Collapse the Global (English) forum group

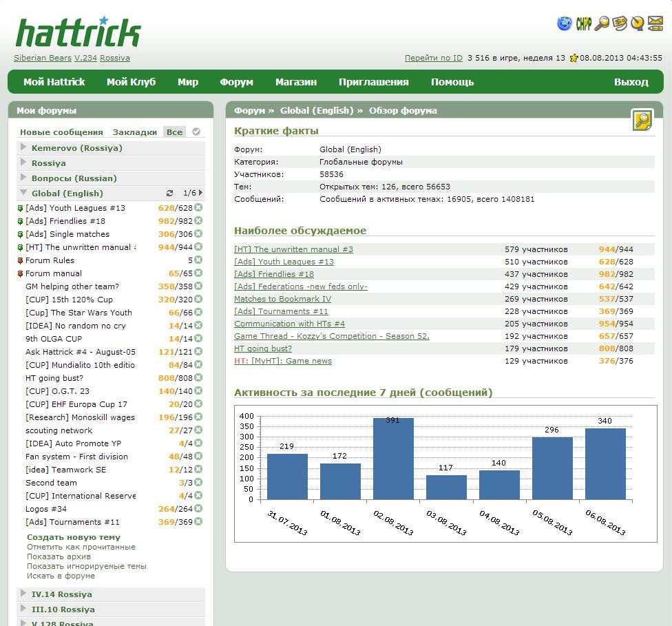[x=23, y=193]
